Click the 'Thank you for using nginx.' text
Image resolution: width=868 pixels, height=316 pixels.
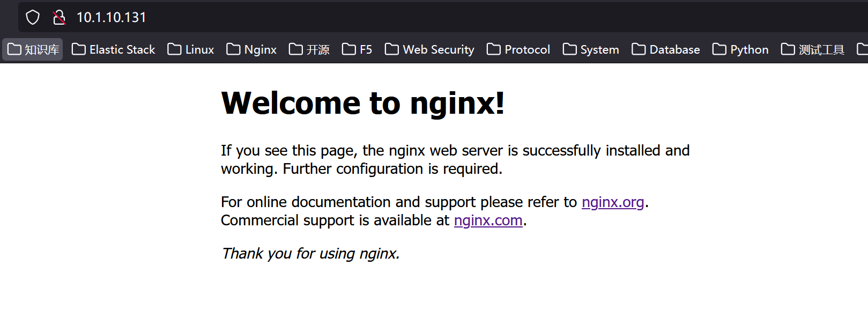(x=310, y=253)
